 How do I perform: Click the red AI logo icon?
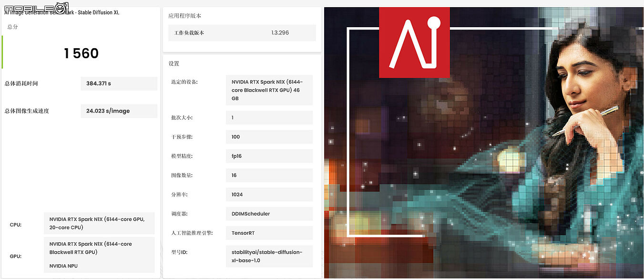click(x=414, y=42)
